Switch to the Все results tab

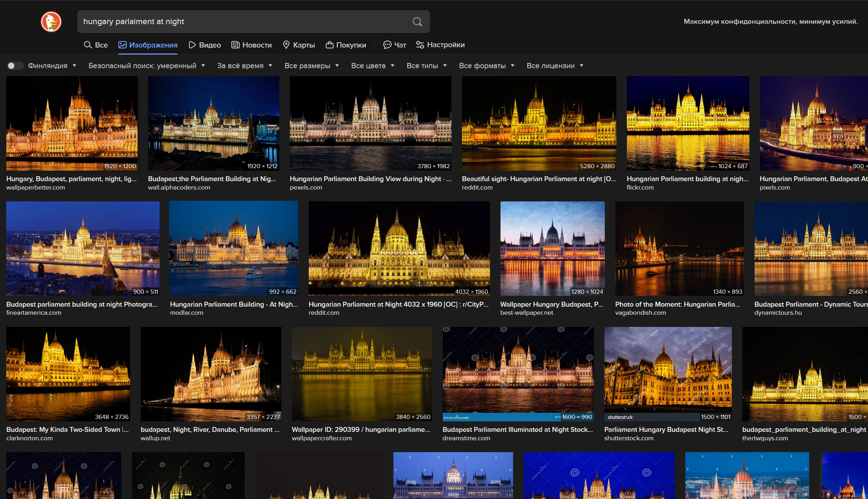tap(96, 45)
